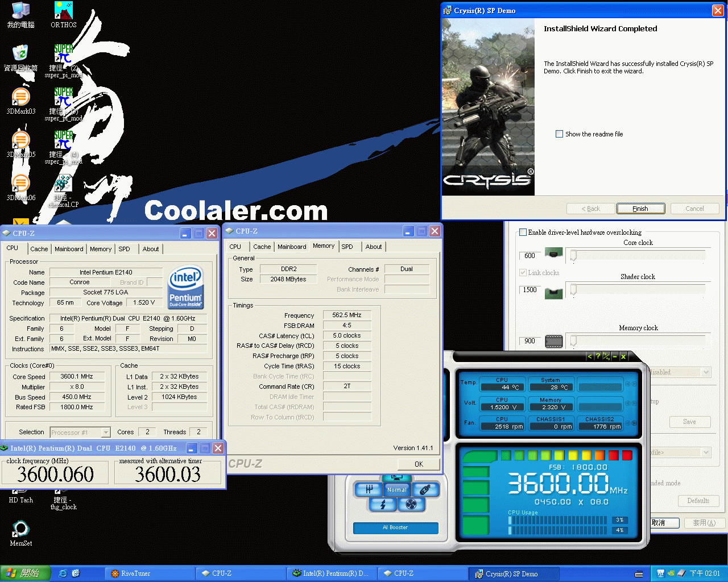This screenshot has height=582, width=728.
Task: Check the Show the readme file box
Action: 559,134
